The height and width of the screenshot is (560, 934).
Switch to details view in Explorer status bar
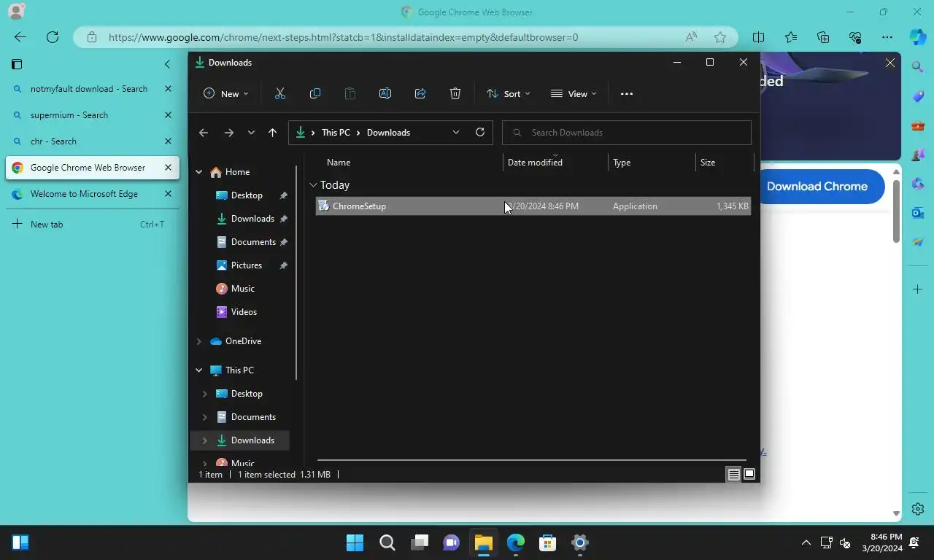click(x=733, y=475)
